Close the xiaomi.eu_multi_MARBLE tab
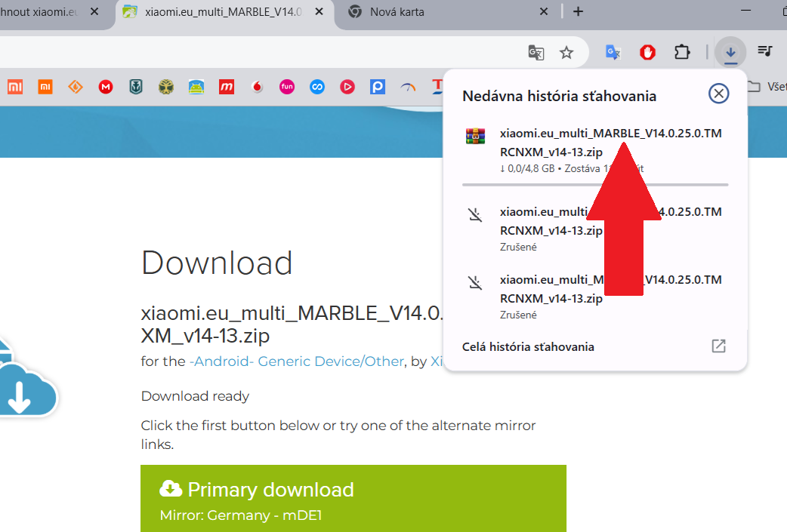This screenshot has width=787, height=532. pos(319,11)
